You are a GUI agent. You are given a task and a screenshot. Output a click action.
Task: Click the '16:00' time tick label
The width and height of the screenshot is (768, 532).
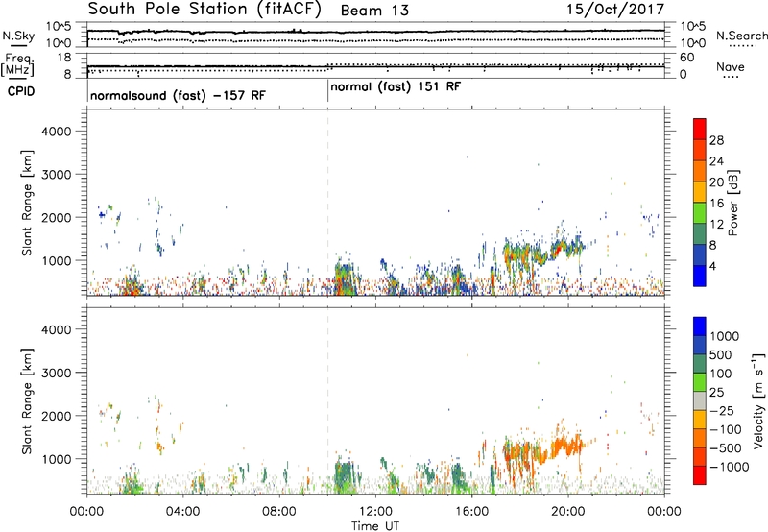pos(471,512)
